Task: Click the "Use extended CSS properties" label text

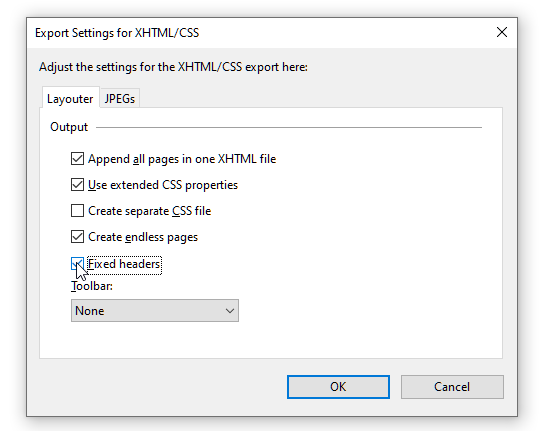Action: click(x=163, y=185)
